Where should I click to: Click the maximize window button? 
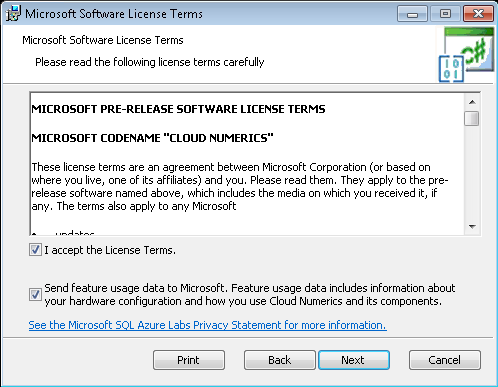tap(445, 14)
